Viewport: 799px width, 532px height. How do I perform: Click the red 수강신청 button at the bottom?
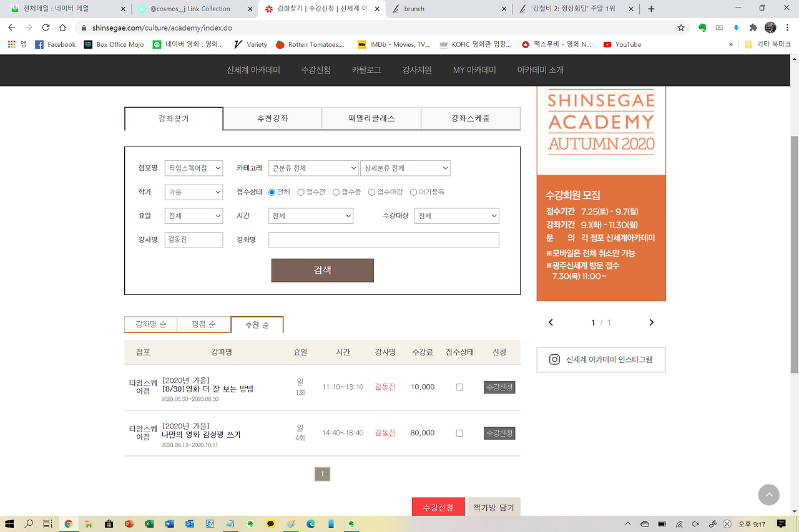(x=438, y=506)
